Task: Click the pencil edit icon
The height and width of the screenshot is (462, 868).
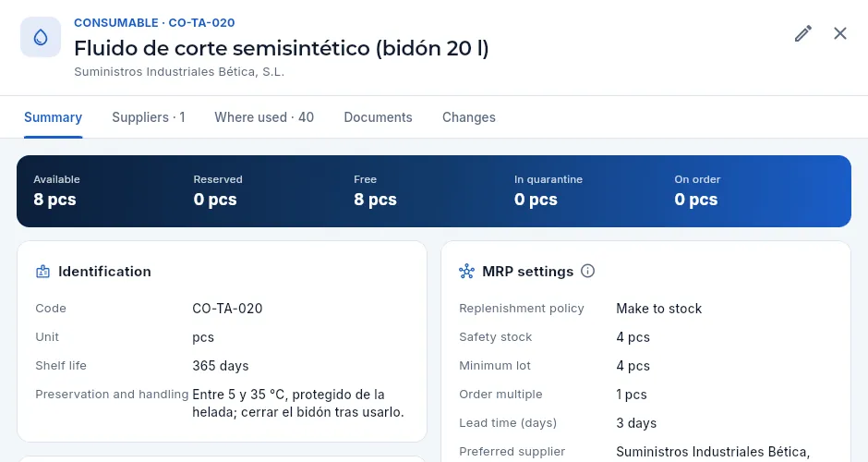Action: click(803, 34)
